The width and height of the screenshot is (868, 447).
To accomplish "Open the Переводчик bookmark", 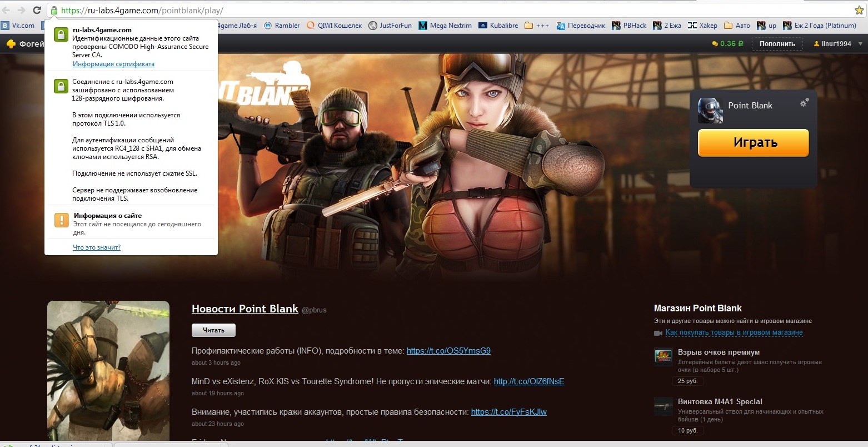I will pos(581,26).
